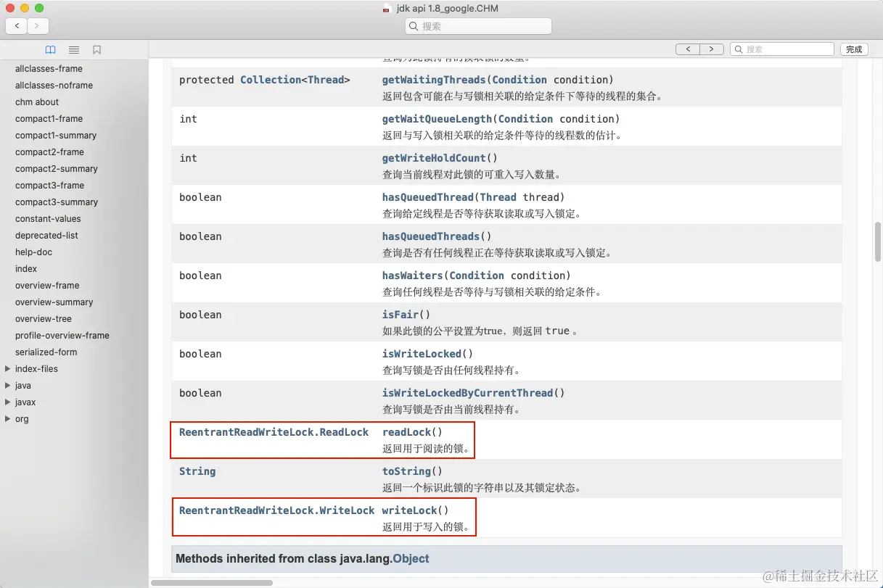Show the index list view in sidebar
The image size is (883, 588).
pyautogui.click(x=74, y=50)
